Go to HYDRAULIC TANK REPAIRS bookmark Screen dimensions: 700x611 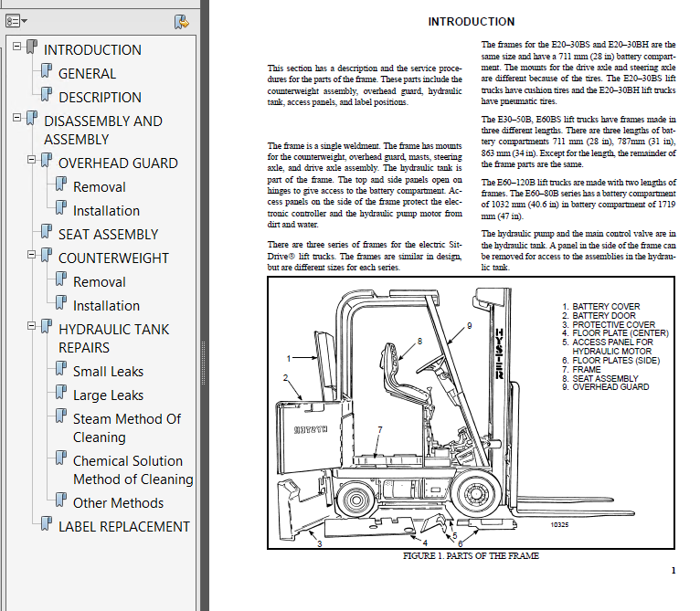click(x=114, y=339)
